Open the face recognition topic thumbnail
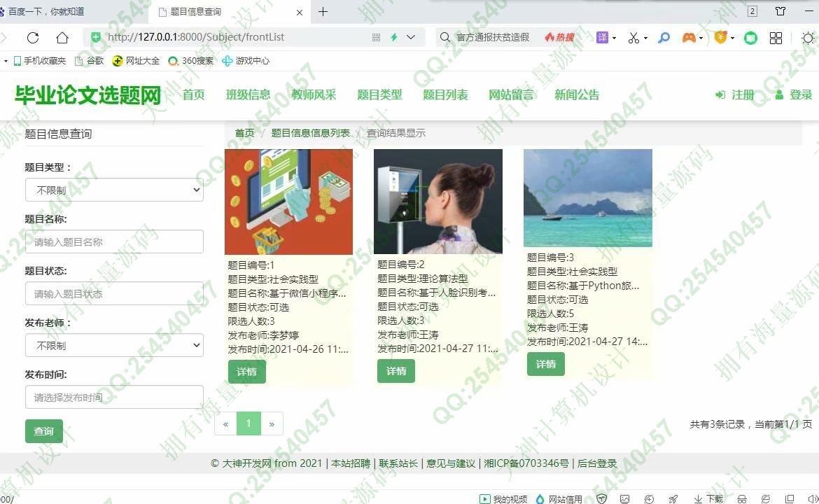The image size is (819, 504). tap(438, 202)
